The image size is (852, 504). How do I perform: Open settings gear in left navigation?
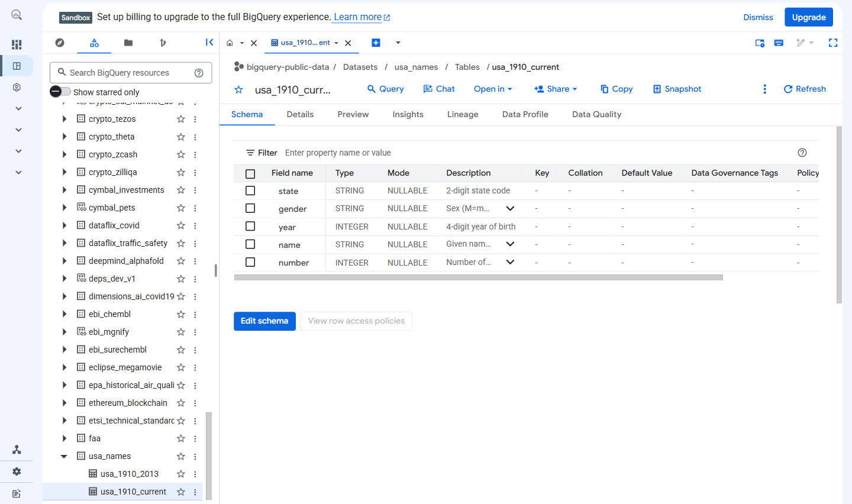coord(17,471)
